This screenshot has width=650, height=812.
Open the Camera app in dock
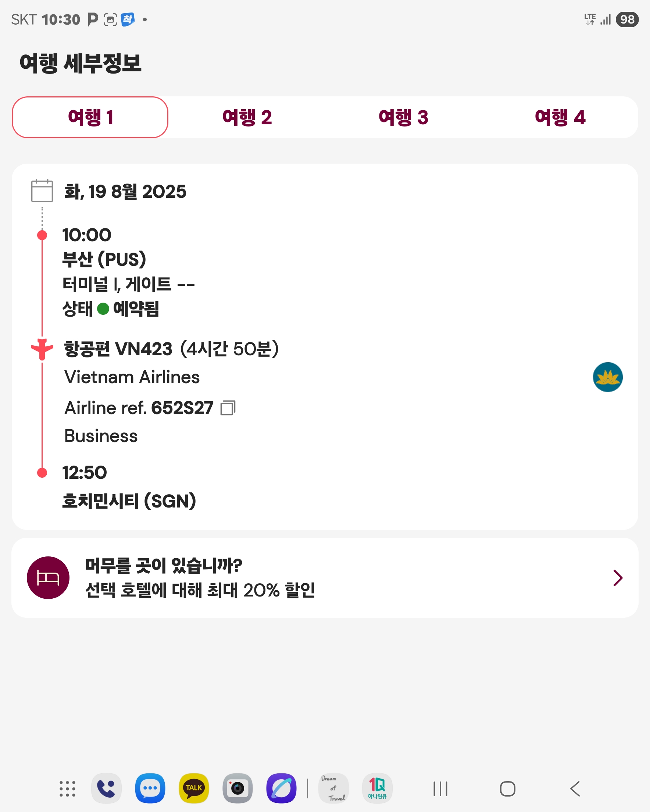pos(237,788)
